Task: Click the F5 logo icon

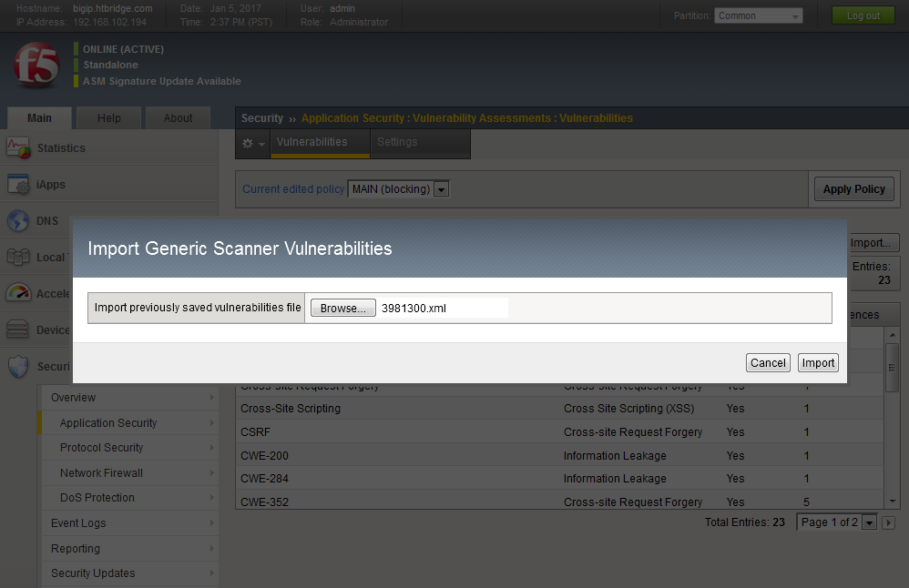Action: [x=36, y=66]
